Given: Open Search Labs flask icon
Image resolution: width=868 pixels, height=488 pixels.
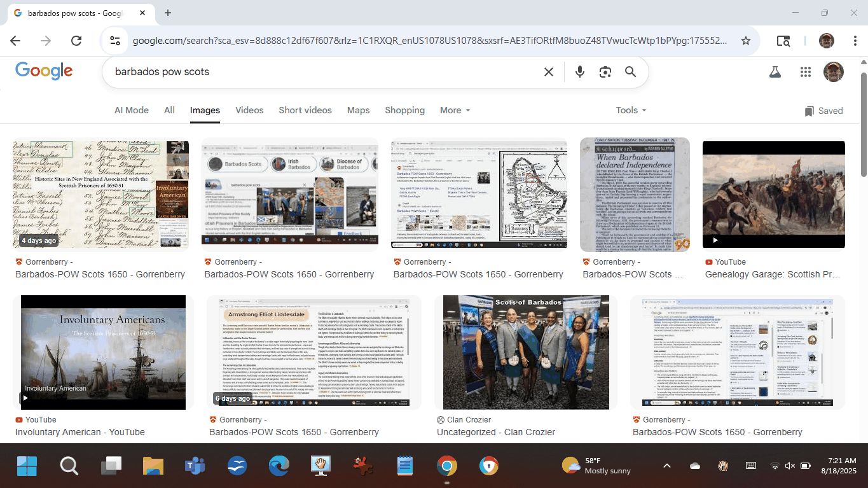Looking at the screenshot, I should tap(775, 72).
